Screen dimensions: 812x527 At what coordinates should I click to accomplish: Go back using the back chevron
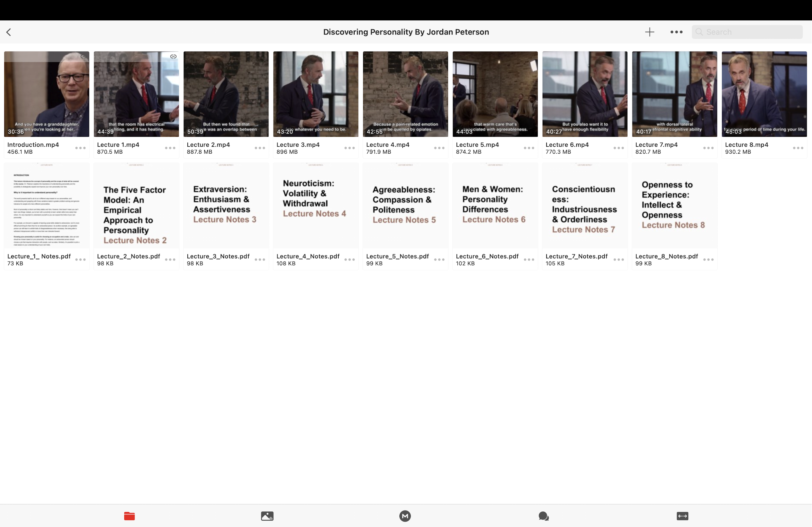[9, 32]
